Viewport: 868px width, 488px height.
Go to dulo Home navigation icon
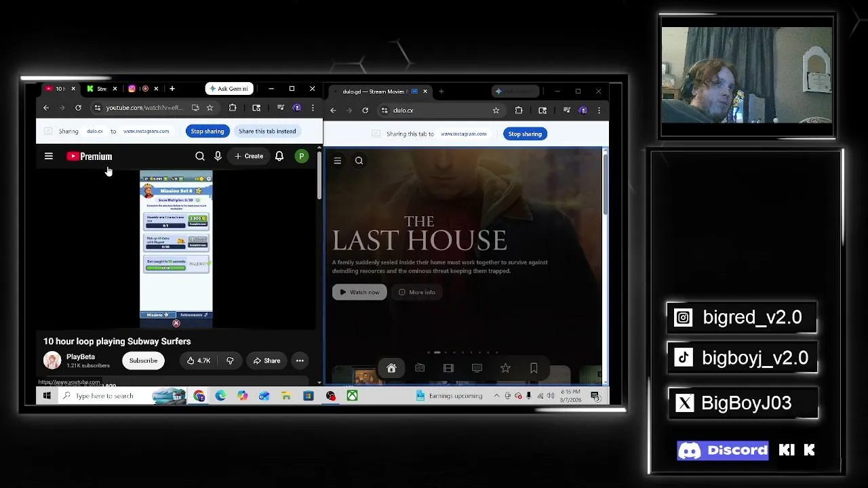[x=391, y=368]
